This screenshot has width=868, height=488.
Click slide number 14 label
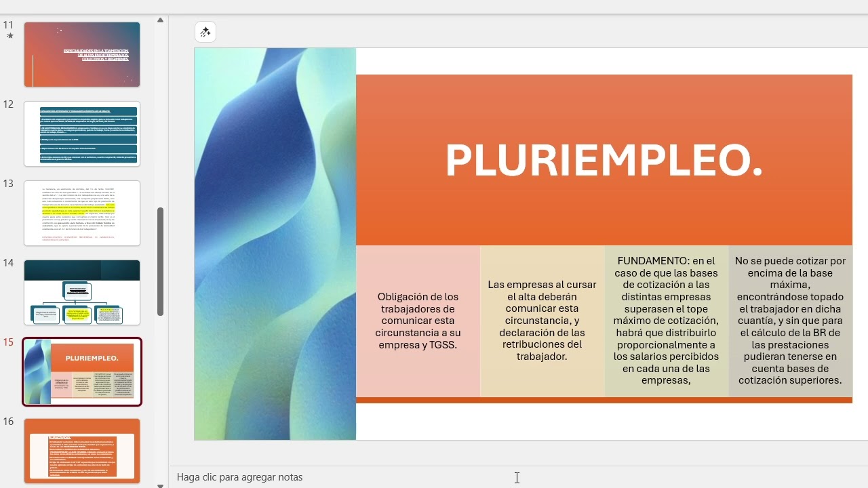coord(8,263)
